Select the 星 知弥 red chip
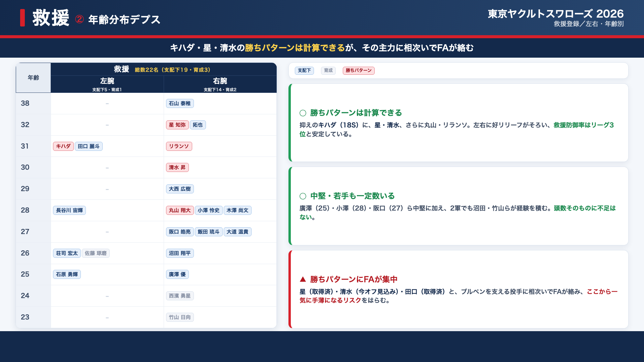644x362 pixels. [x=177, y=125]
